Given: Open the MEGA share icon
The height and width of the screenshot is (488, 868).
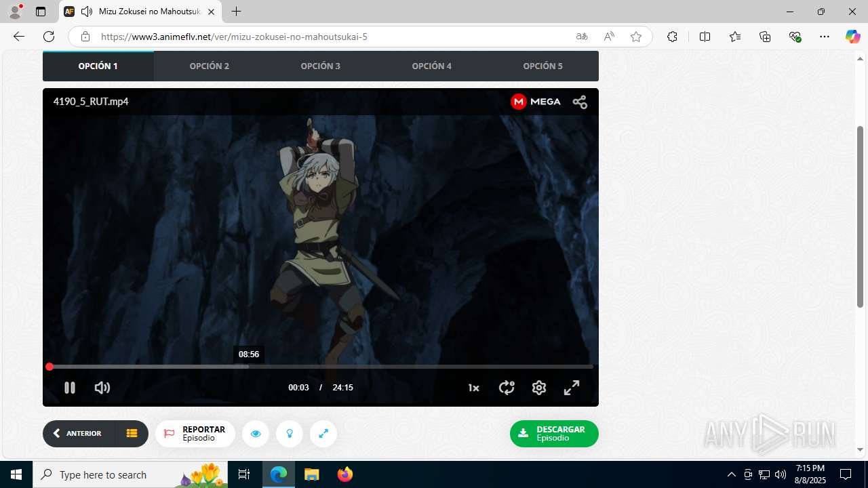Looking at the screenshot, I should pos(580,102).
